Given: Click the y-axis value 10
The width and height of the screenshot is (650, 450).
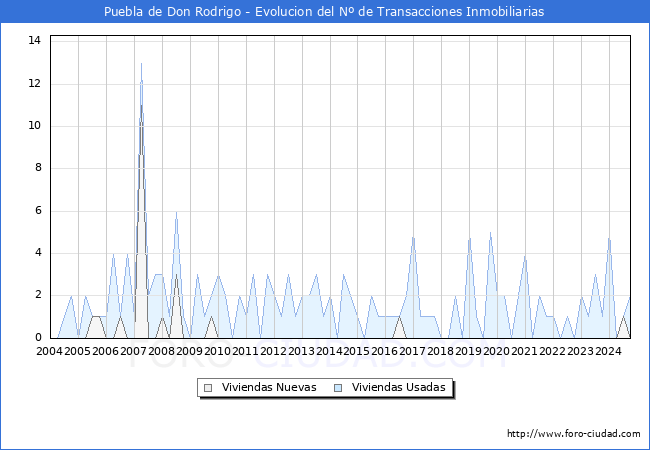Looking at the screenshot, I should click(x=34, y=126).
